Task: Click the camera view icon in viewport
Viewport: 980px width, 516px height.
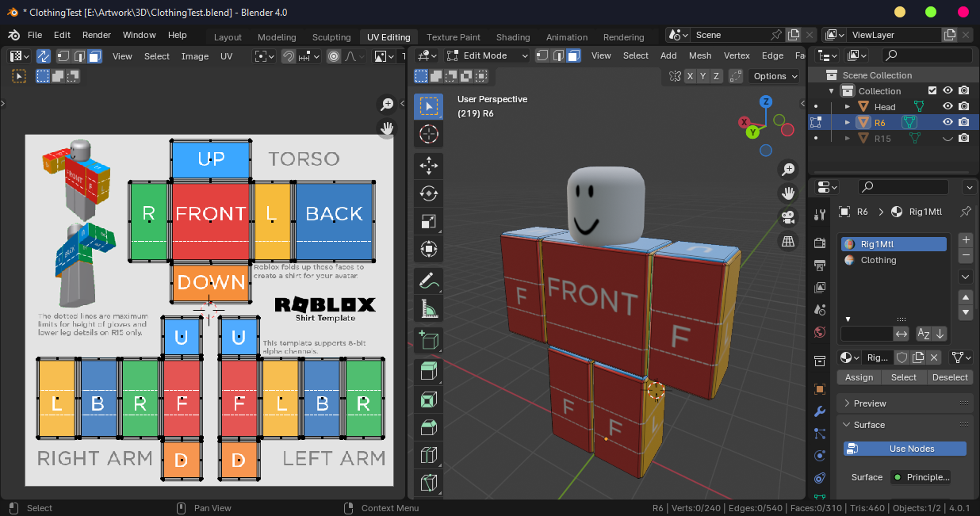Action: [788, 217]
